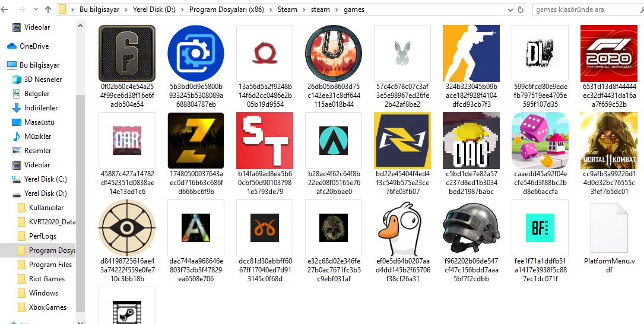
Task: Open the Windows folder in sidebar
Action: (x=43, y=293)
